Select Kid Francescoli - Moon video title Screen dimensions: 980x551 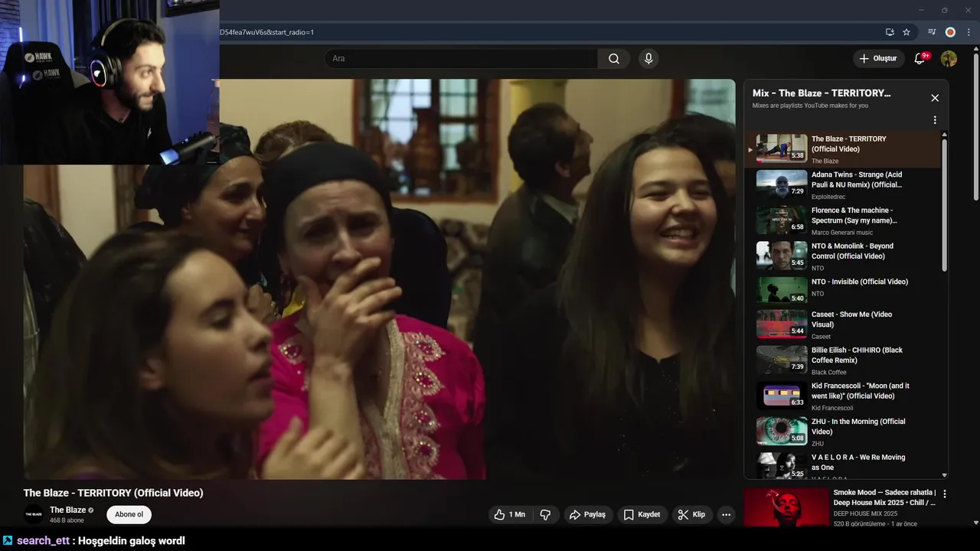pyautogui.click(x=860, y=391)
